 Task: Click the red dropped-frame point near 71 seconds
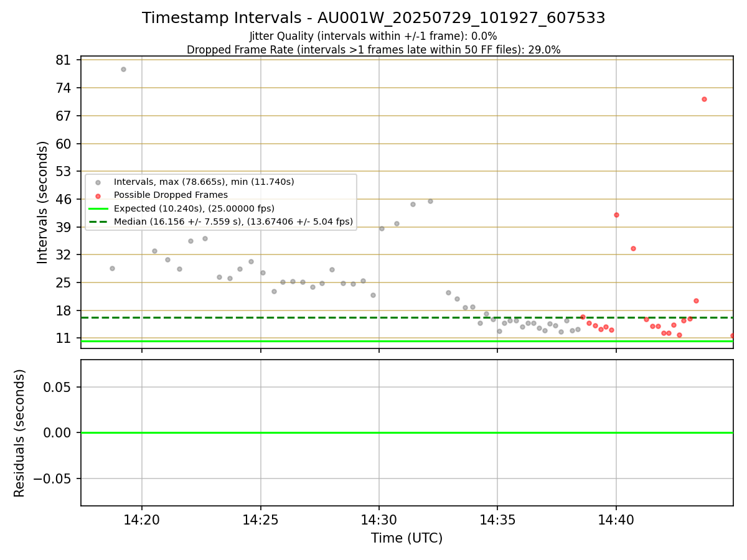tap(704, 99)
